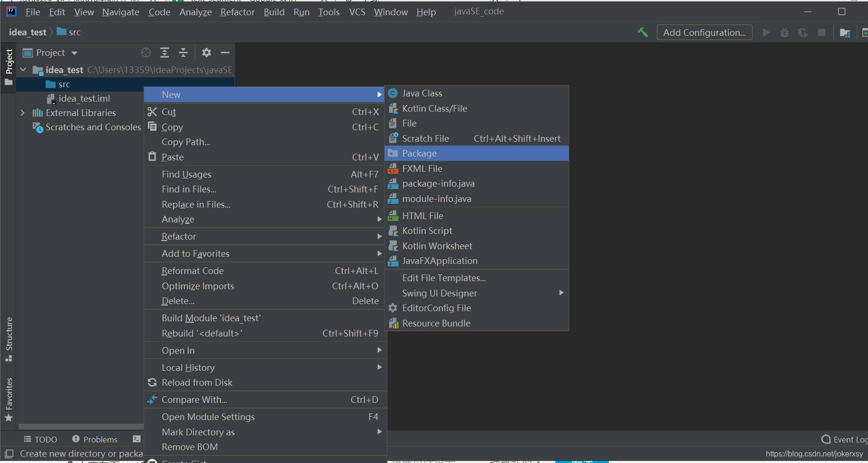Click the Run arrow icon in toolbar
This screenshot has height=463, width=868.
click(x=766, y=32)
